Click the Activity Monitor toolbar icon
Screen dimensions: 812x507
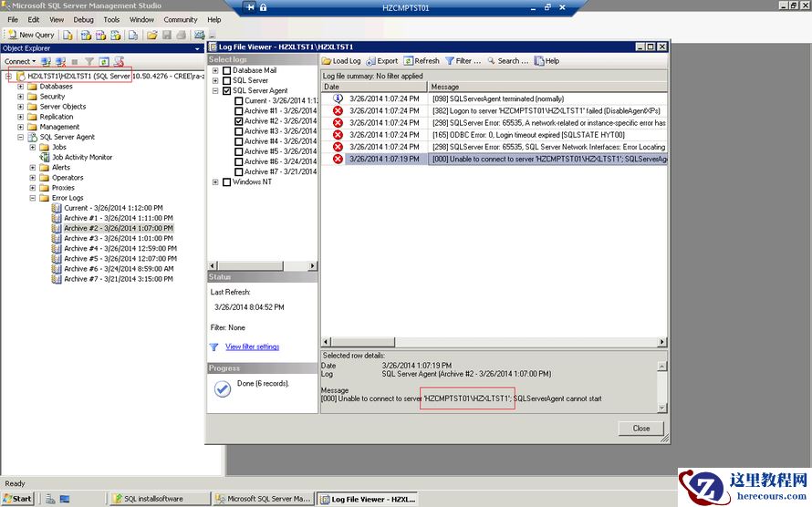point(200,35)
